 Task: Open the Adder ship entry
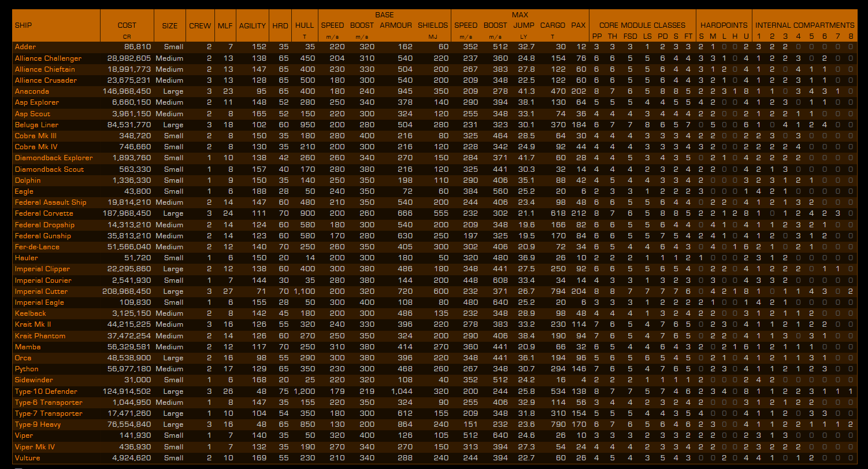point(25,47)
